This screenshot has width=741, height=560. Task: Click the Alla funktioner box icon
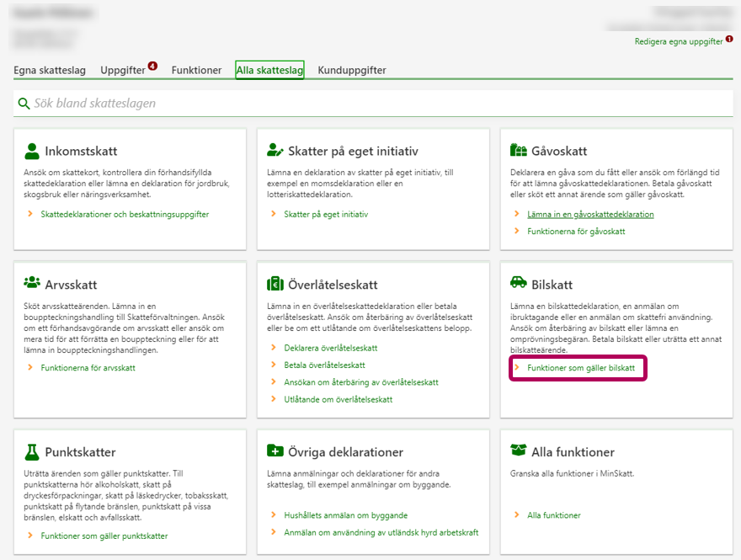519,451
